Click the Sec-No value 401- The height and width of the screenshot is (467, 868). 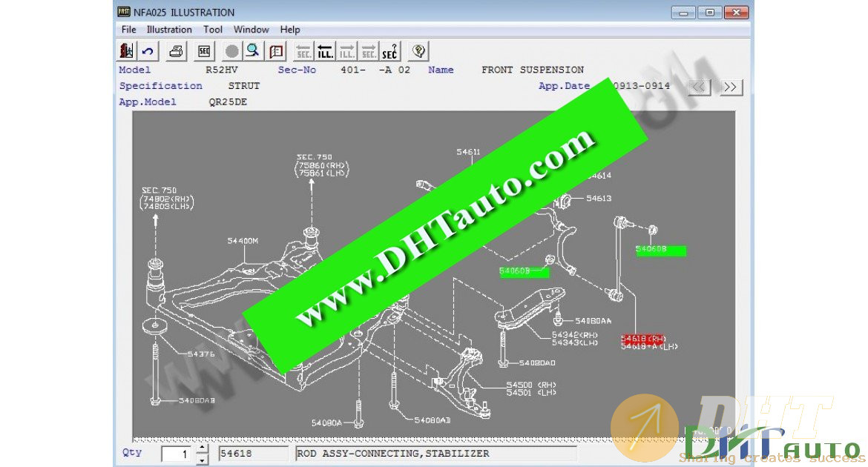(x=352, y=70)
